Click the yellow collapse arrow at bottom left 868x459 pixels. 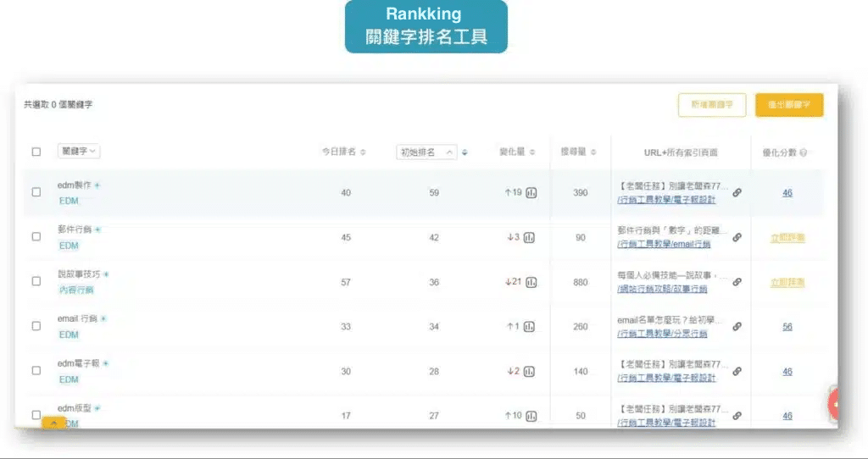click(x=54, y=422)
